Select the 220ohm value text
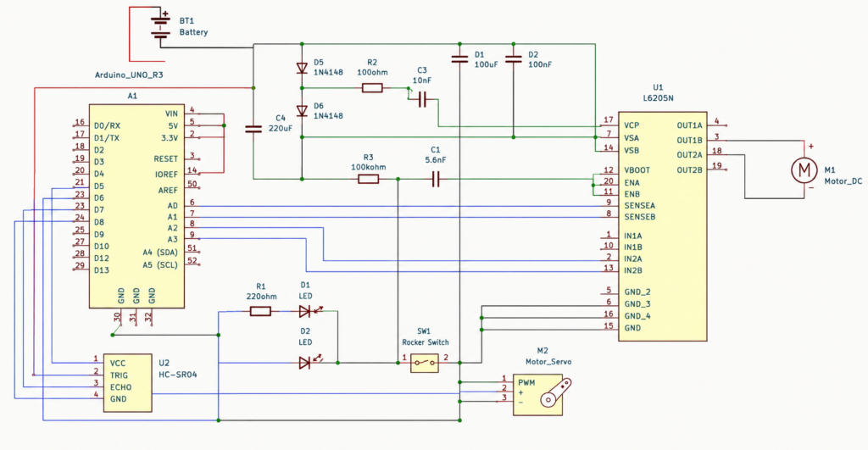The image size is (868, 450). click(x=261, y=296)
